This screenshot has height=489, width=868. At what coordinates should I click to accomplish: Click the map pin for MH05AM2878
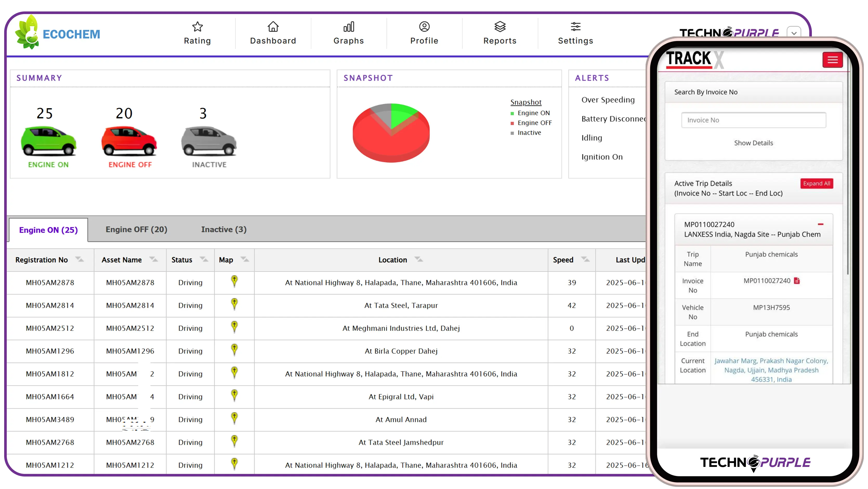click(234, 282)
